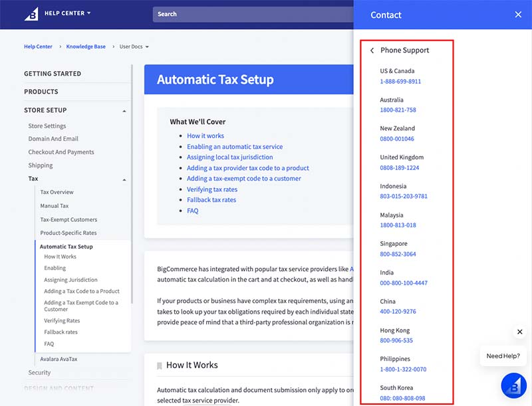Image resolution: width=532 pixels, height=406 pixels.
Task: Call United Kingdom number 0808-189-1224
Action: tap(400, 167)
